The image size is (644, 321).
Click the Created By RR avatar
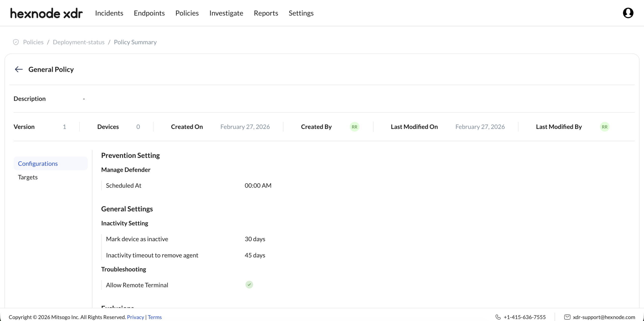point(354,127)
